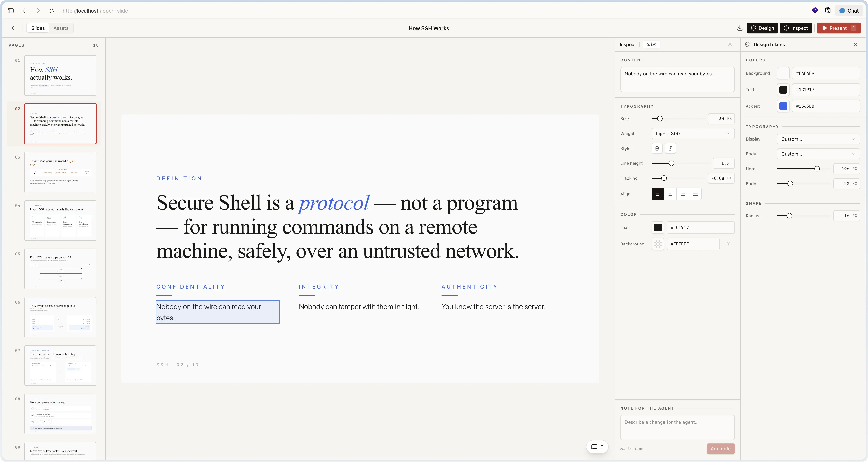Reload the page with the refresh icon

[x=52, y=11]
